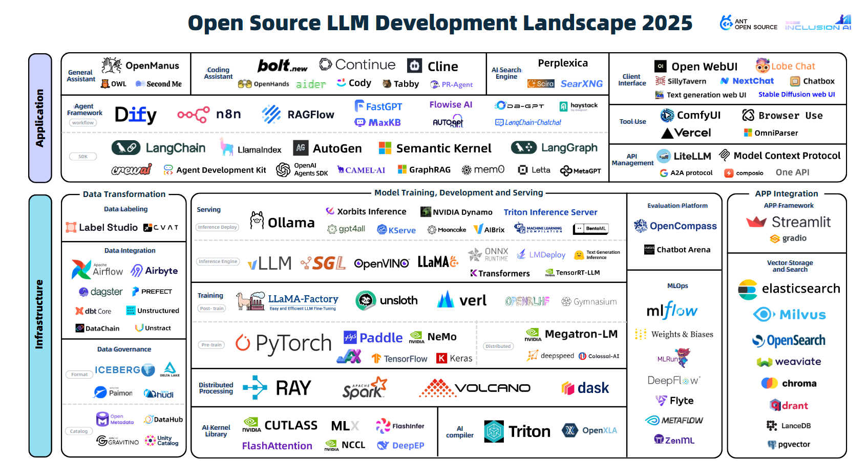Click the Cline robot icon
The width and height of the screenshot is (868, 461).
[414, 66]
